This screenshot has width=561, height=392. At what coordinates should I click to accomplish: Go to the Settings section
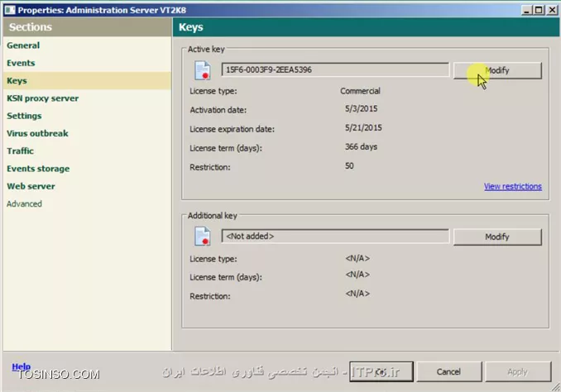[x=24, y=116]
